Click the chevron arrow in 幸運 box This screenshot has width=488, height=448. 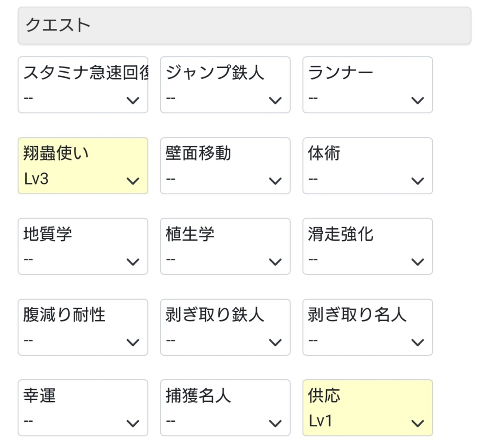(132, 423)
